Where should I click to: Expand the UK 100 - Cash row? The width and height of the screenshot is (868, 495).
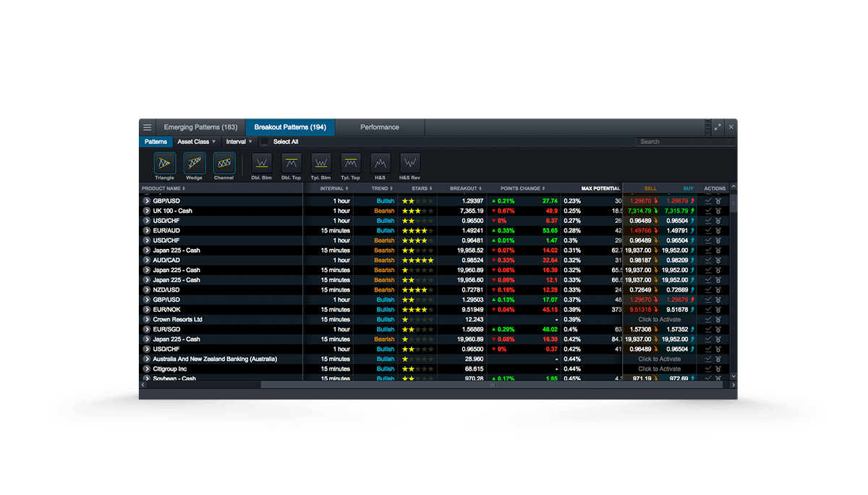tap(147, 211)
